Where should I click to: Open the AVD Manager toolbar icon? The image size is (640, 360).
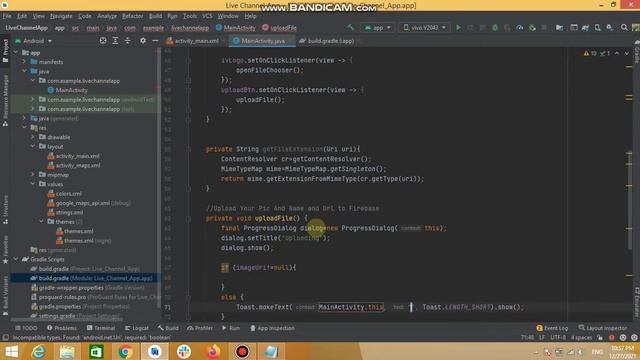(x=597, y=27)
